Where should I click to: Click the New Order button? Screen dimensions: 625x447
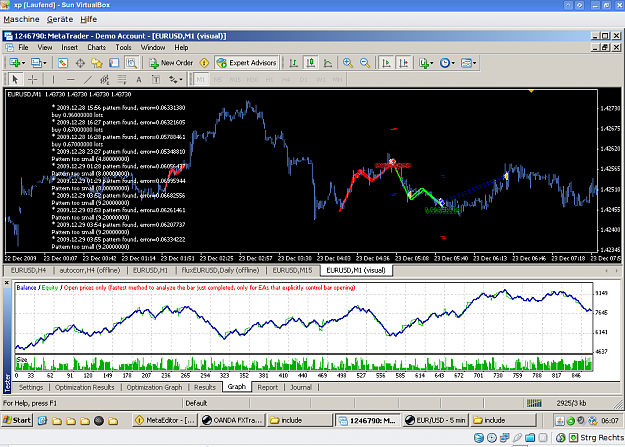[x=171, y=63]
